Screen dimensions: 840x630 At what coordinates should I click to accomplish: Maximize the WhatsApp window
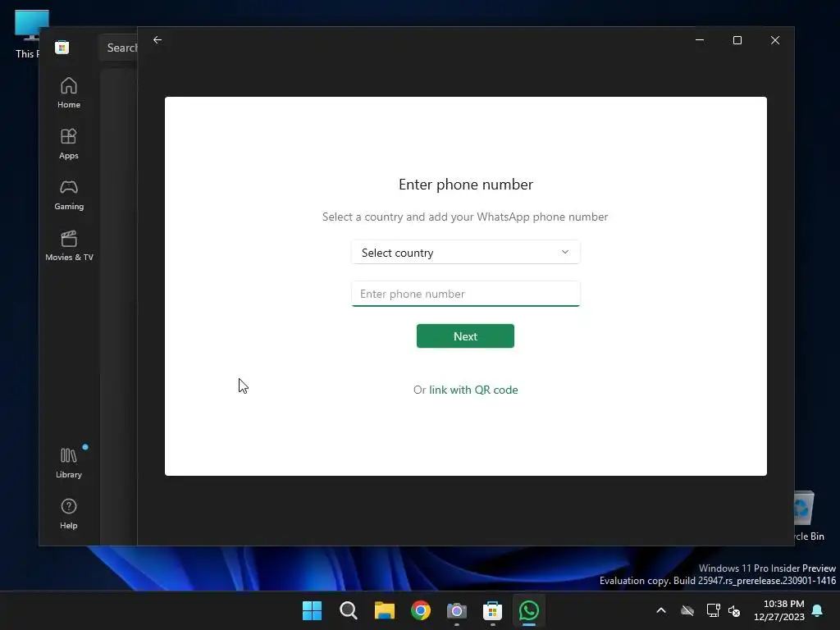coord(737,40)
